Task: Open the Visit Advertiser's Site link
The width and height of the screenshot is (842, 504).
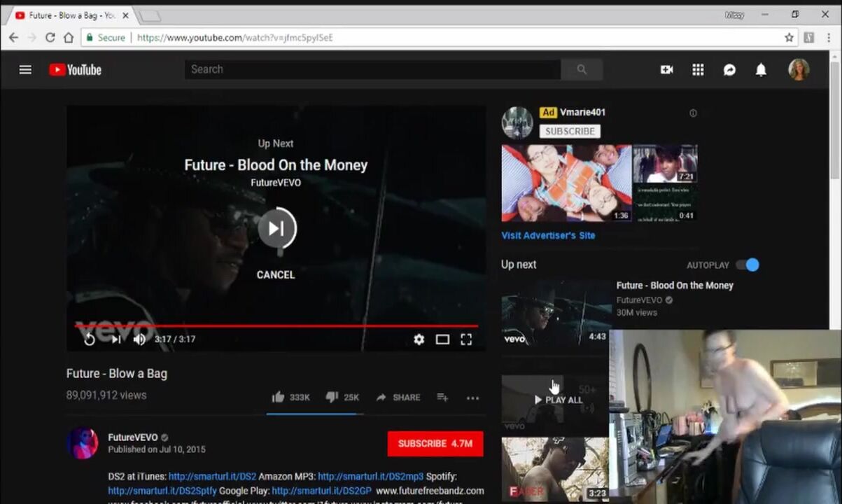Action: [548, 235]
